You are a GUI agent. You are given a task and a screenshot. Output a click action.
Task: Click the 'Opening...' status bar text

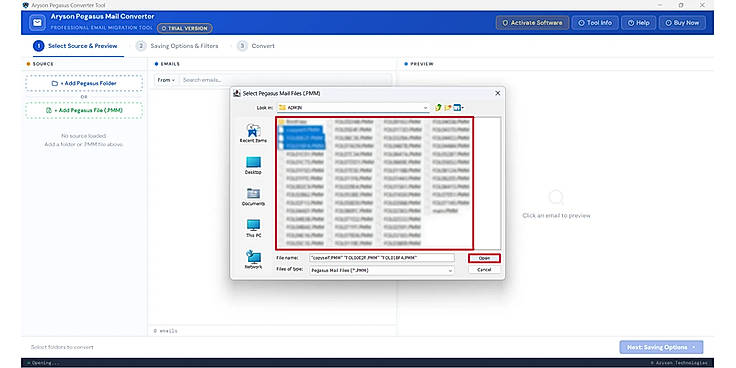point(46,363)
